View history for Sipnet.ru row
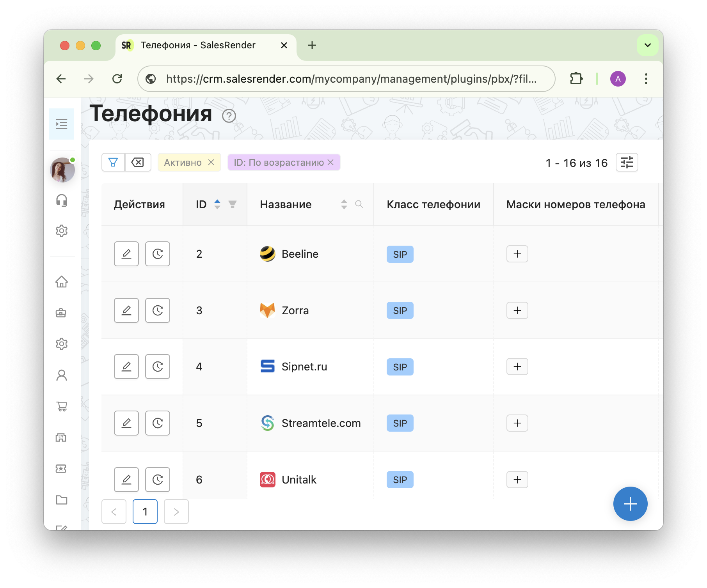This screenshot has width=707, height=588. coord(158,367)
